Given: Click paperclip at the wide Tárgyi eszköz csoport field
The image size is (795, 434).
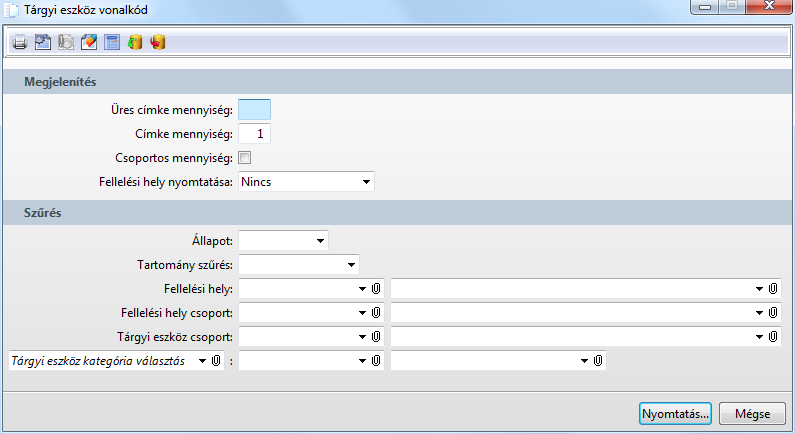Looking at the screenshot, I should 773,337.
